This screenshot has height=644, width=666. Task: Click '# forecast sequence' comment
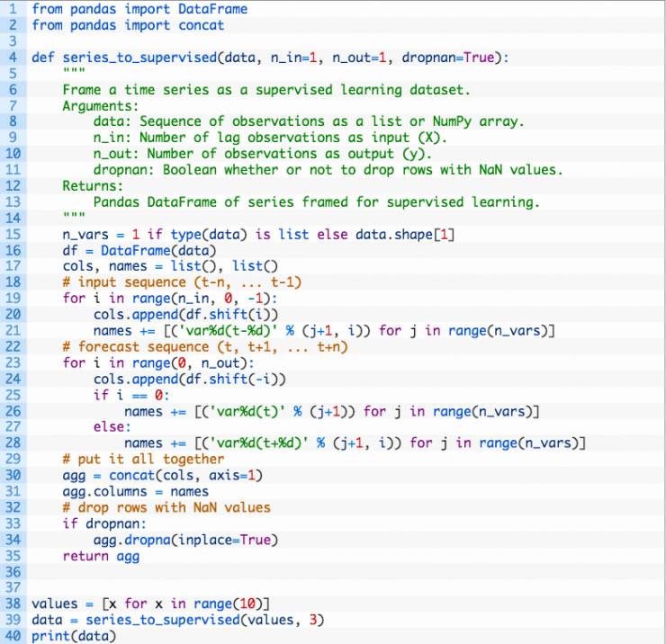[x=205, y=347]
